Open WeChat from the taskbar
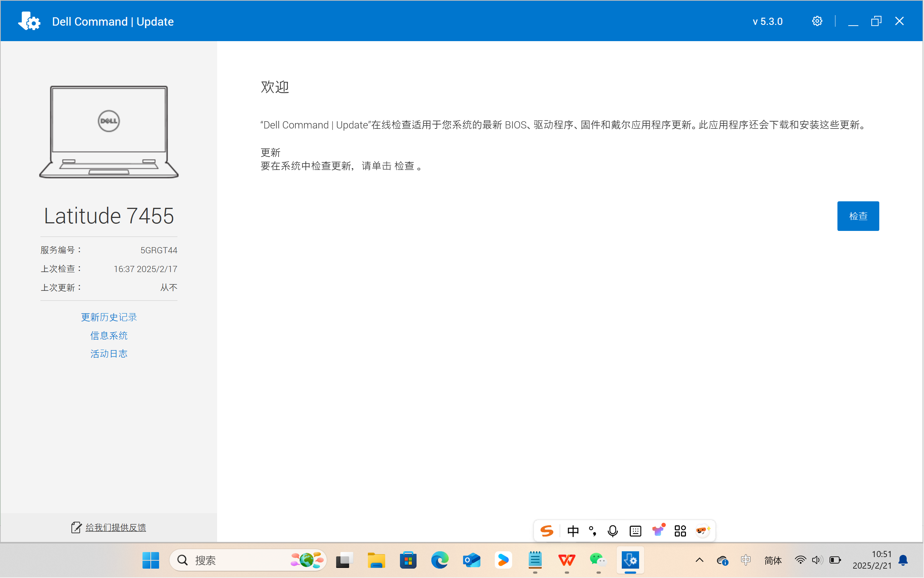Viewport: 924px width, 578px height. coord(598,560)
